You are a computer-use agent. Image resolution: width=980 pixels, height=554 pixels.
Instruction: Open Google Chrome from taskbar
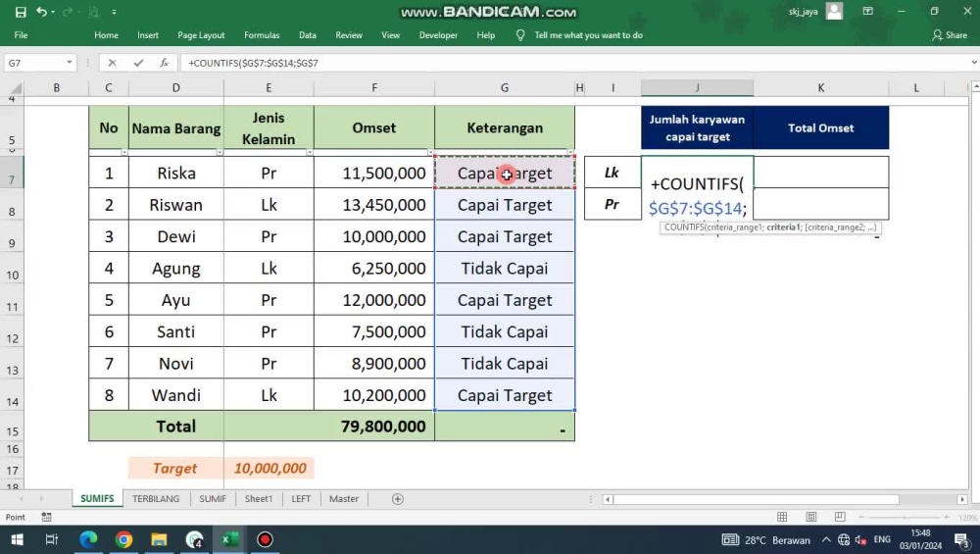[123, 539]
